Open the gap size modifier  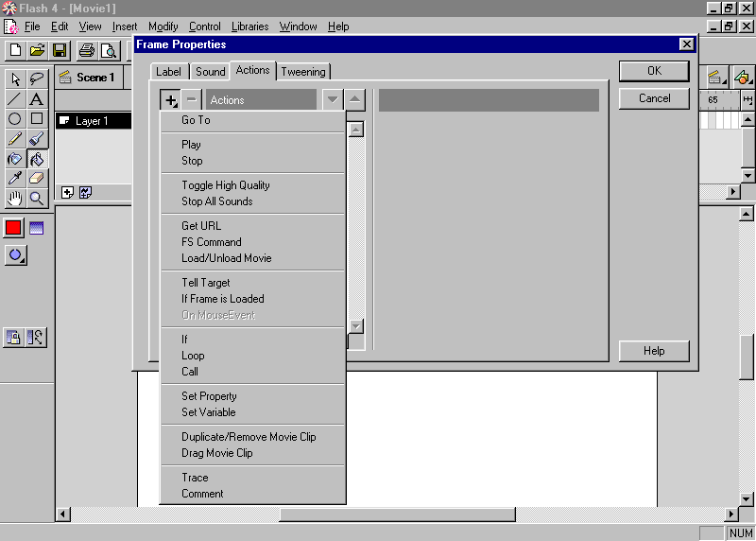coord(16,255)
